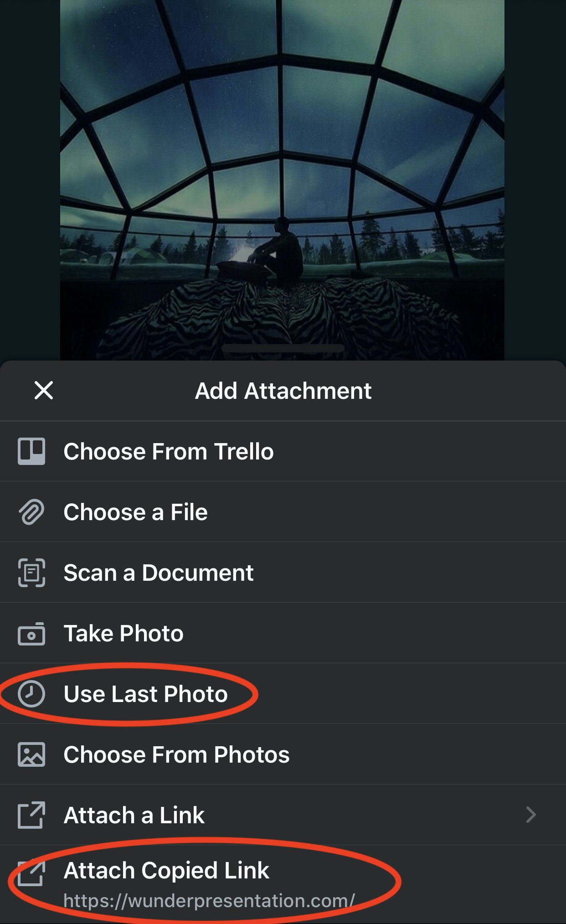Click the camera icon
This screenshot has height=924, width=566.
pos(31,634)
